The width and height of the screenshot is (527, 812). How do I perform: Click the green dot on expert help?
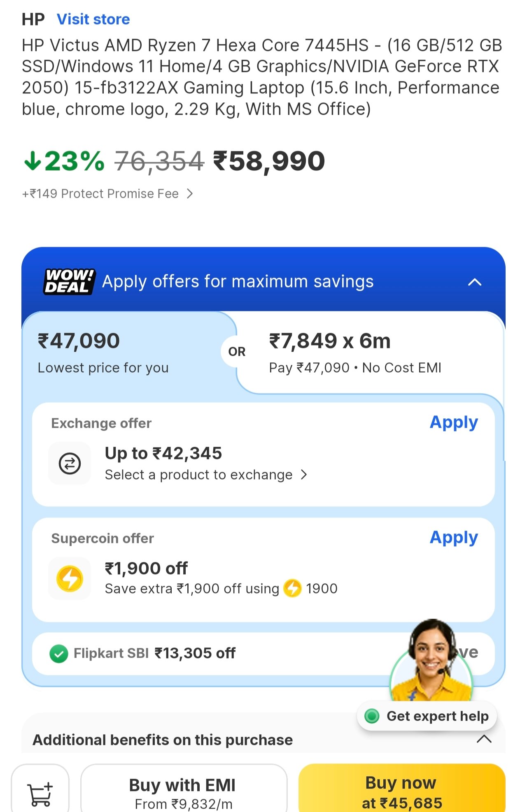click(372, 716)
